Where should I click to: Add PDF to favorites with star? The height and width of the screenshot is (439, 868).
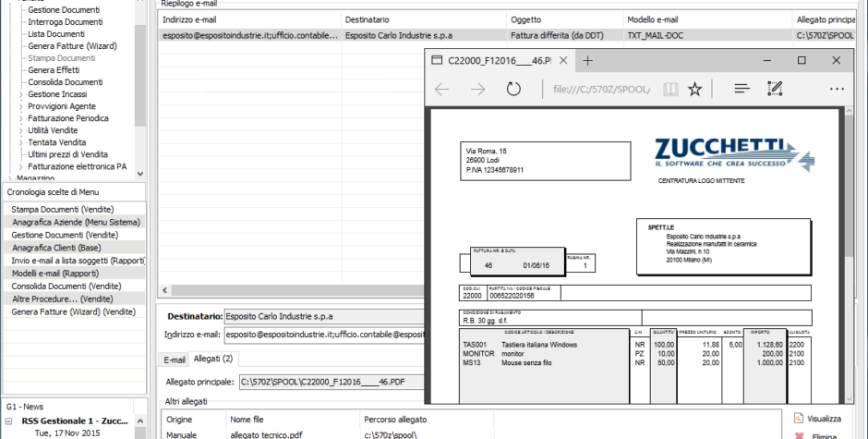point(694,89)
